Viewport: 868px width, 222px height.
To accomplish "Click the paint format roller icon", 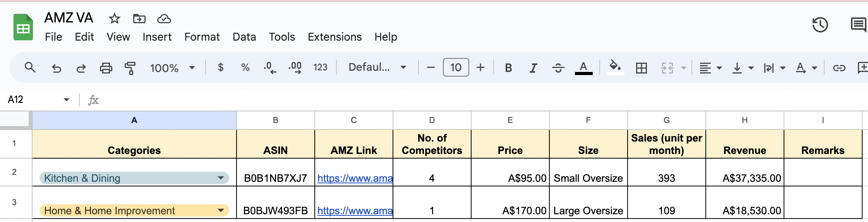I will click(130, 68).
